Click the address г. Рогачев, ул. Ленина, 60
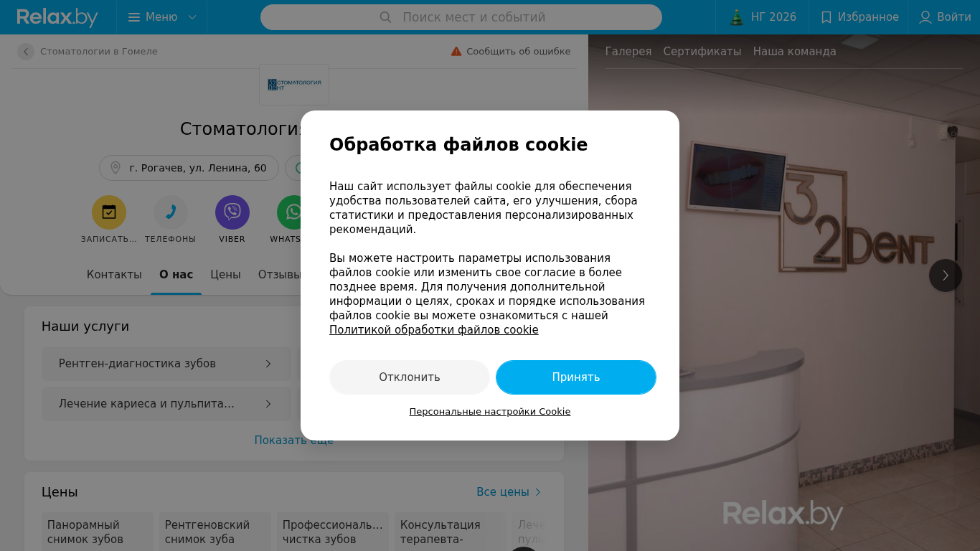This screenshot has width=980, height=551. 189,168
